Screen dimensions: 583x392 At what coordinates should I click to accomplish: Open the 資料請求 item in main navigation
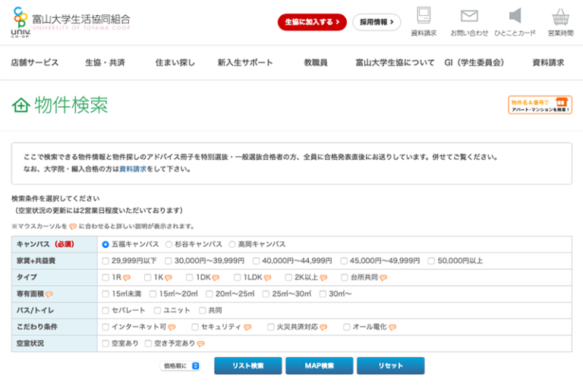pos(548,62)
